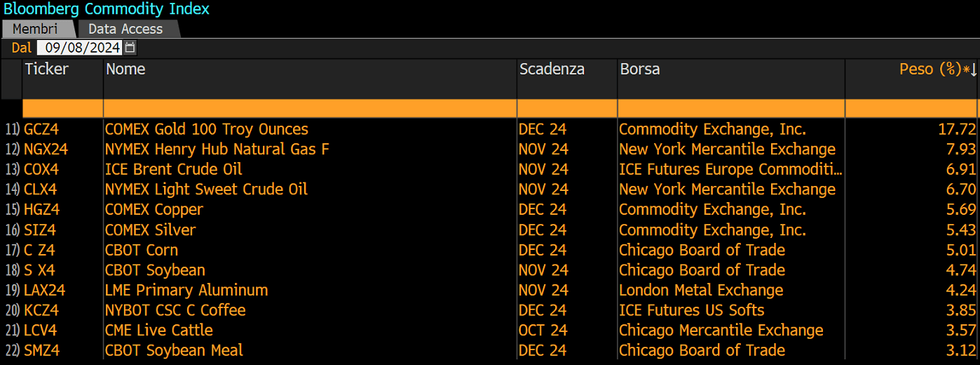980x365 pixels.
Task: Click the Scadenza column header
Action: (x=552, y=69)
